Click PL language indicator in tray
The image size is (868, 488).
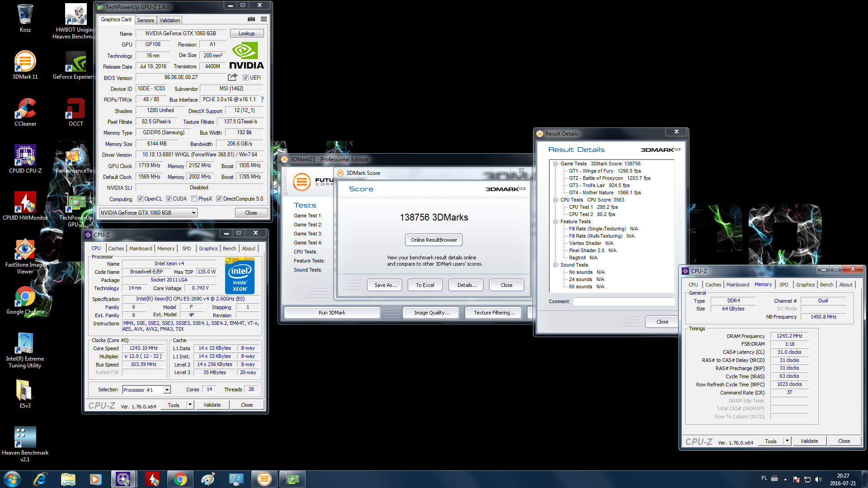[x=764, y=478]
